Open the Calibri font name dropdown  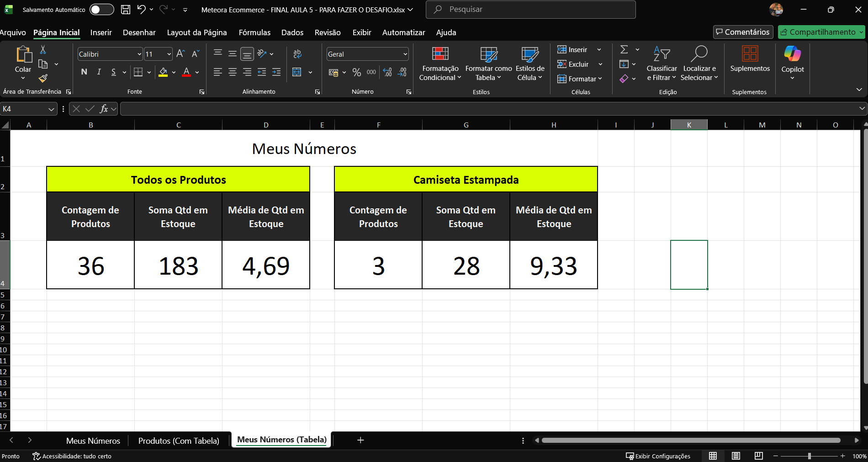click(x=139, y=54)
